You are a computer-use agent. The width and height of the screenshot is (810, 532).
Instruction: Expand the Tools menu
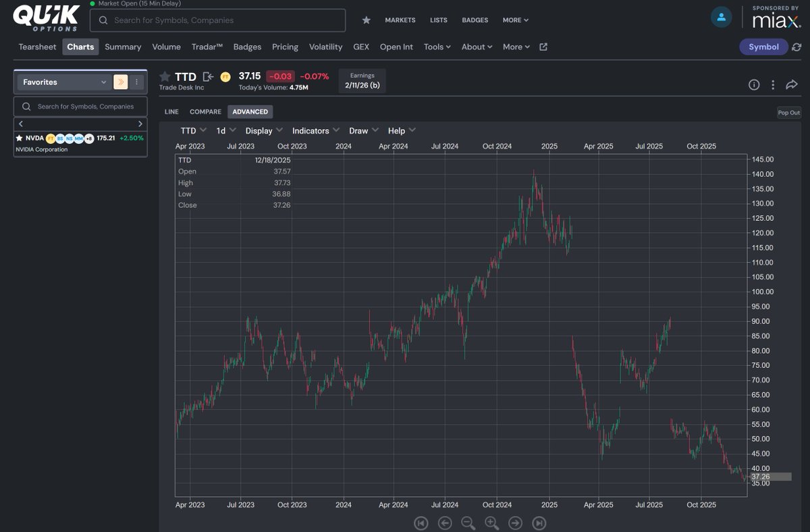click(x=437, y=47)
